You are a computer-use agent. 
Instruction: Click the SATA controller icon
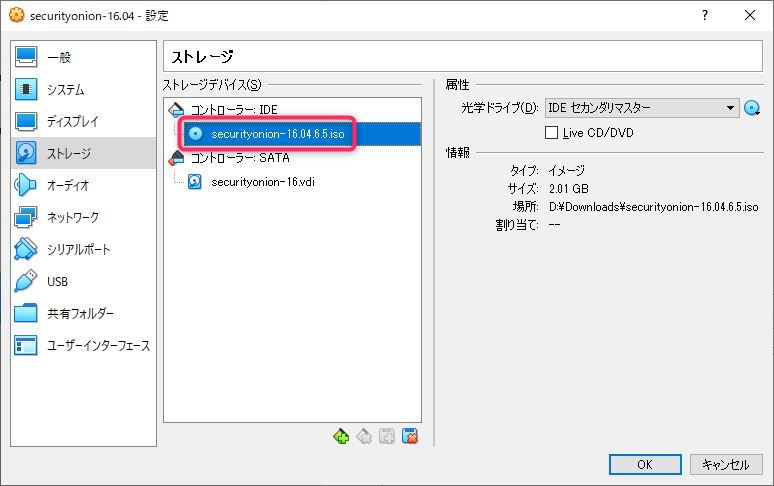click(176, 158)
